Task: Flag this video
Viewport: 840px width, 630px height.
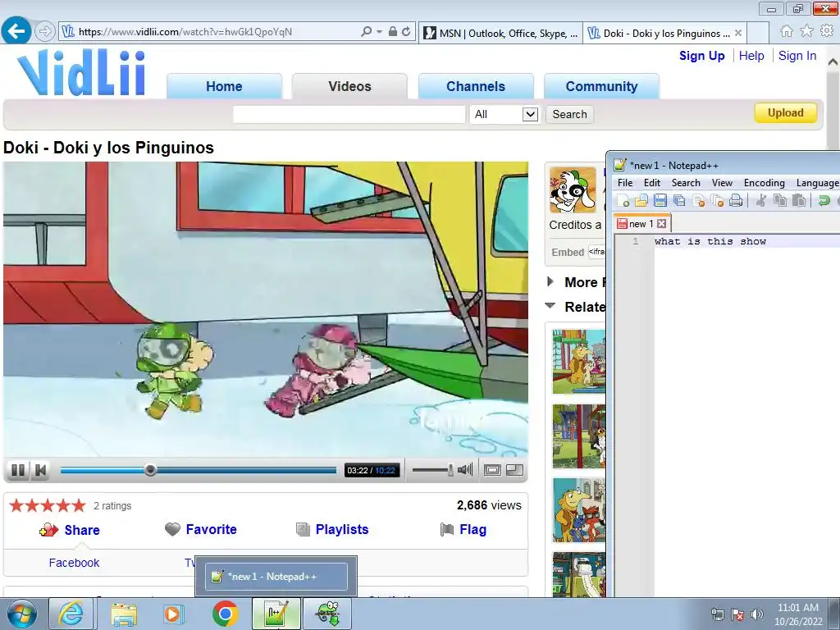Action: [463, 529]
